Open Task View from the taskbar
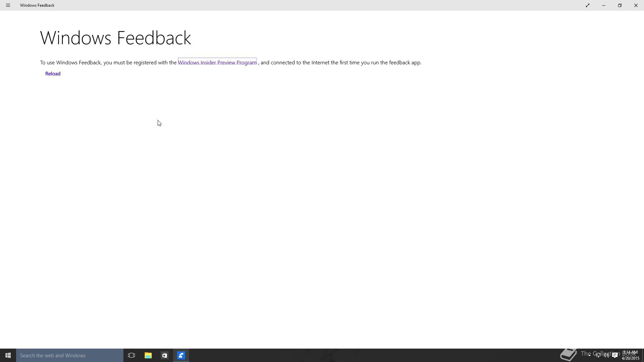Screen dimensions: 644x362 131,355
